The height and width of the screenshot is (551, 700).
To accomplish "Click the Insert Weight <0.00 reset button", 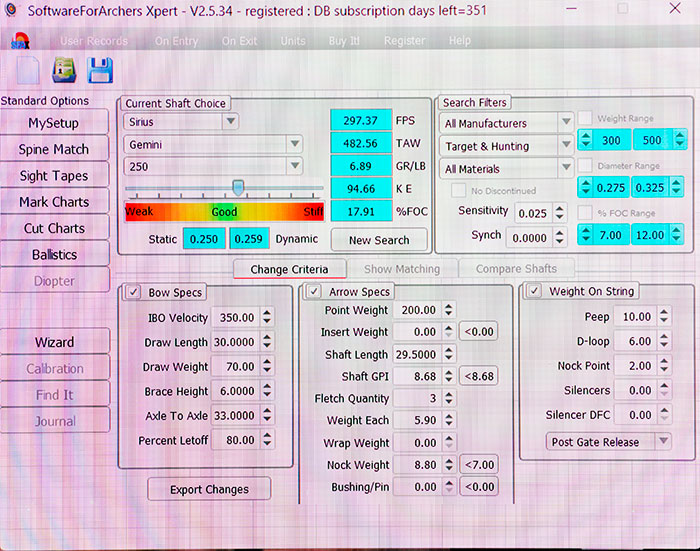I will pyautogui.click(x=479, y=332).
